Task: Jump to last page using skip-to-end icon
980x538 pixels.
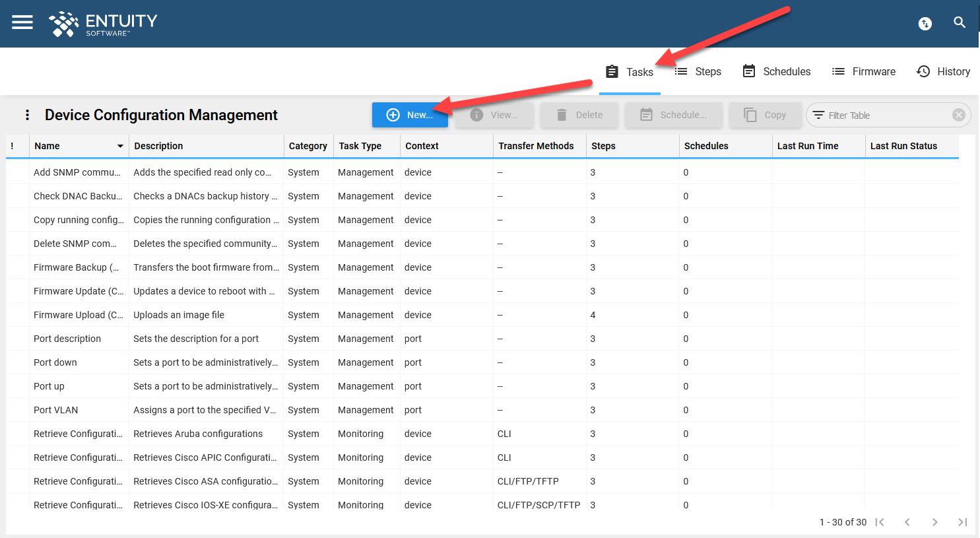Action: [963, 521]
